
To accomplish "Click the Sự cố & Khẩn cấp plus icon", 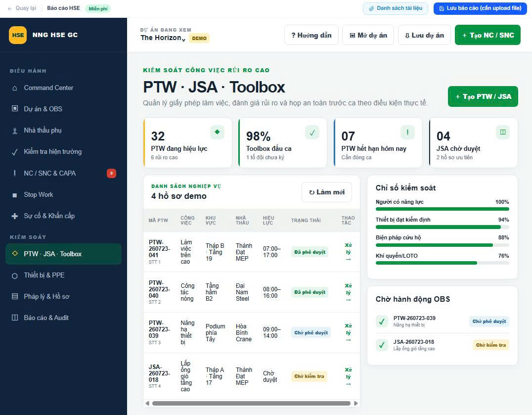I will [15, 216].
